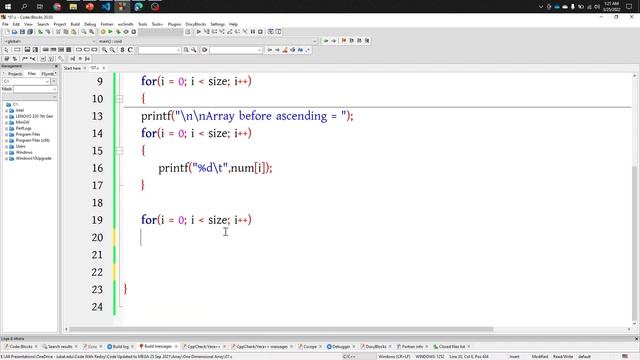Click the Save all files icon
Viewport: 640px width, 360px height.
[x=30, y=32]
